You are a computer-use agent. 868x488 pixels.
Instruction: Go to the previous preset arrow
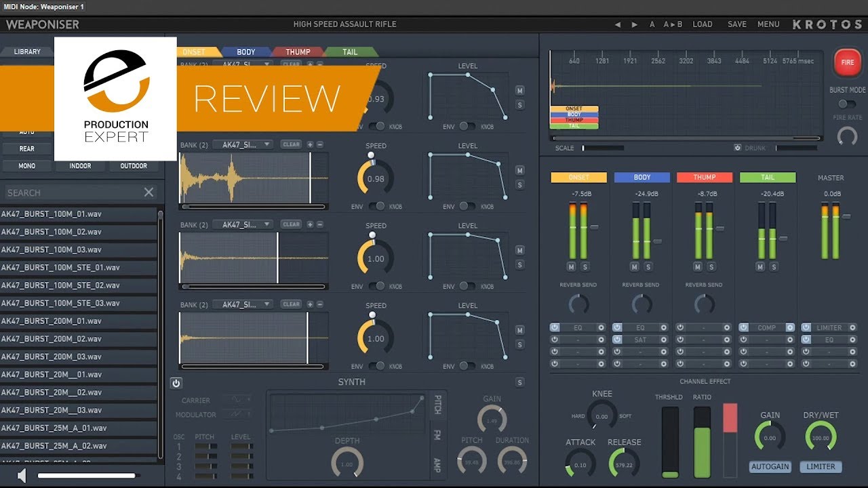[617, 24]
